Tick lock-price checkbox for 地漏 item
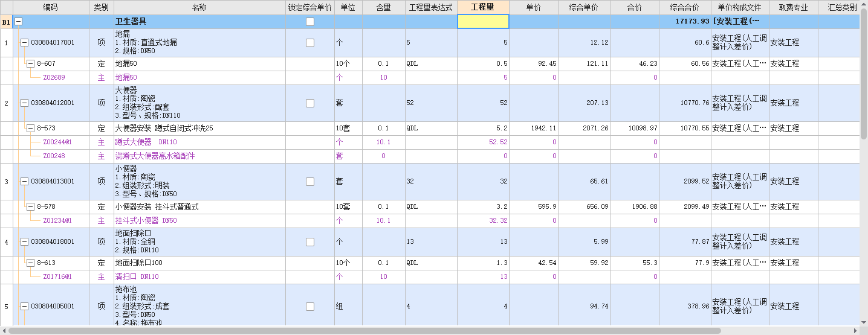Screen dimensions: 868x335 click(310, 43)
